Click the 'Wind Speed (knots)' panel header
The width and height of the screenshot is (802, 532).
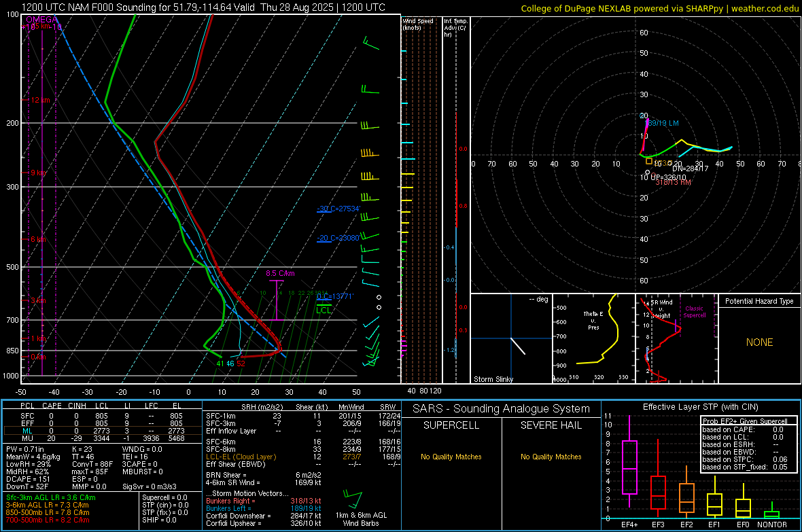[418, 24]
